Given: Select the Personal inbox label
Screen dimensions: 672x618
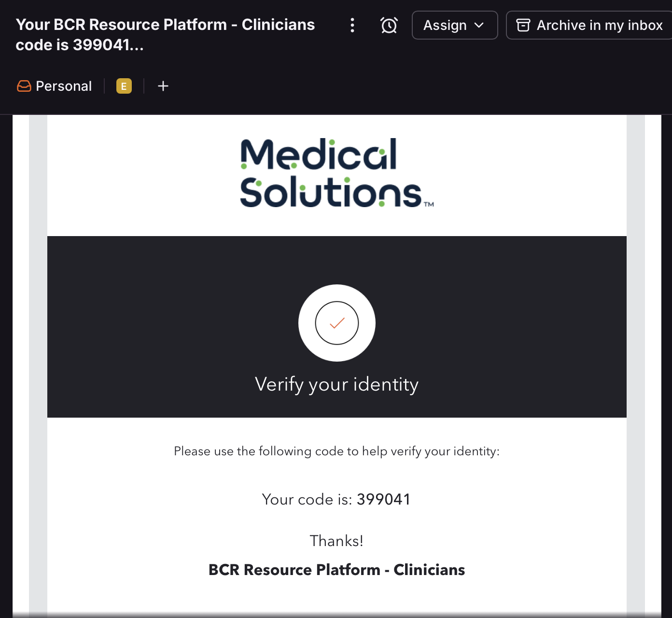Looking at the screenshot, I should (x=64, y=86).
